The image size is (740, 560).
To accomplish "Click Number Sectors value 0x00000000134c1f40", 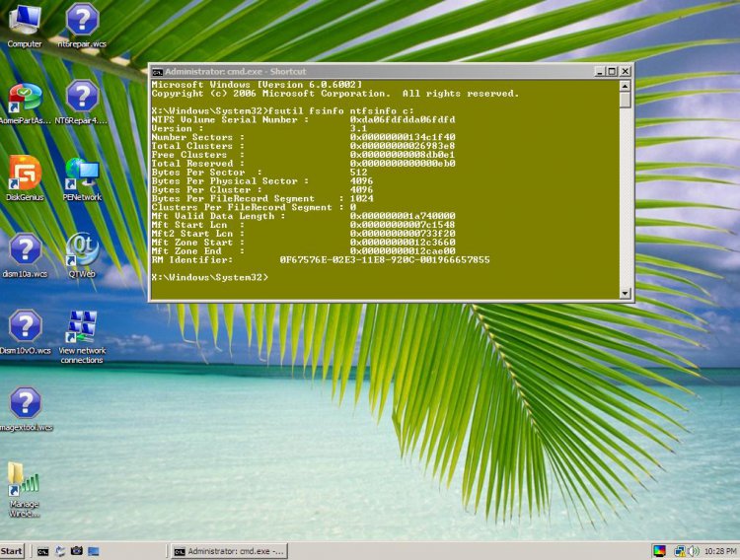I will 403,137.
